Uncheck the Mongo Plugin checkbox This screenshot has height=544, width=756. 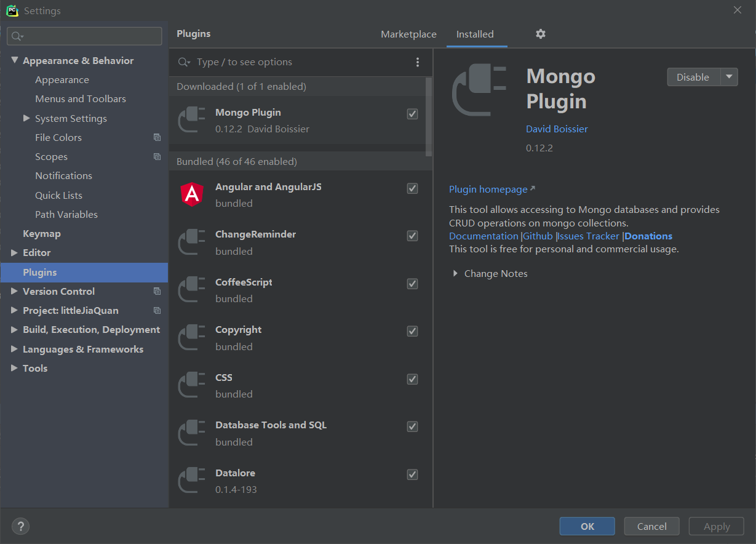[412, 113]
